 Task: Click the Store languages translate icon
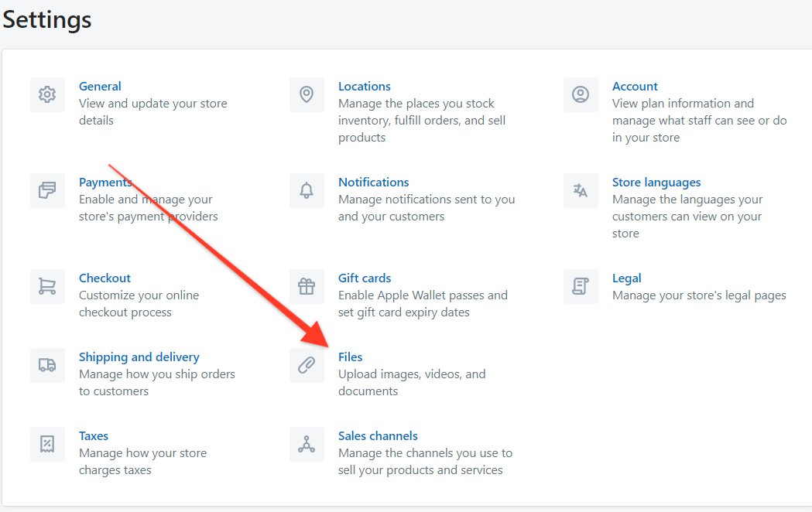click(581, 190)
